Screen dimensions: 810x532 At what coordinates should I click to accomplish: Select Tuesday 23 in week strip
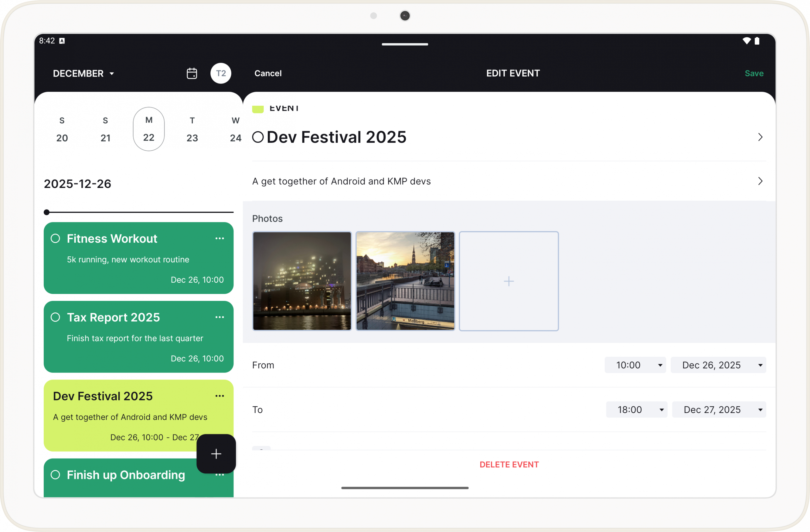point(192,129)
